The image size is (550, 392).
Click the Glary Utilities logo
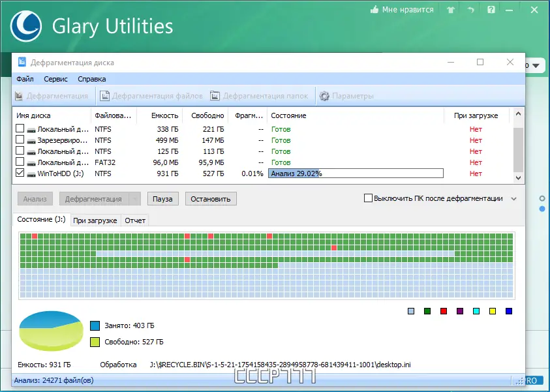26,27
